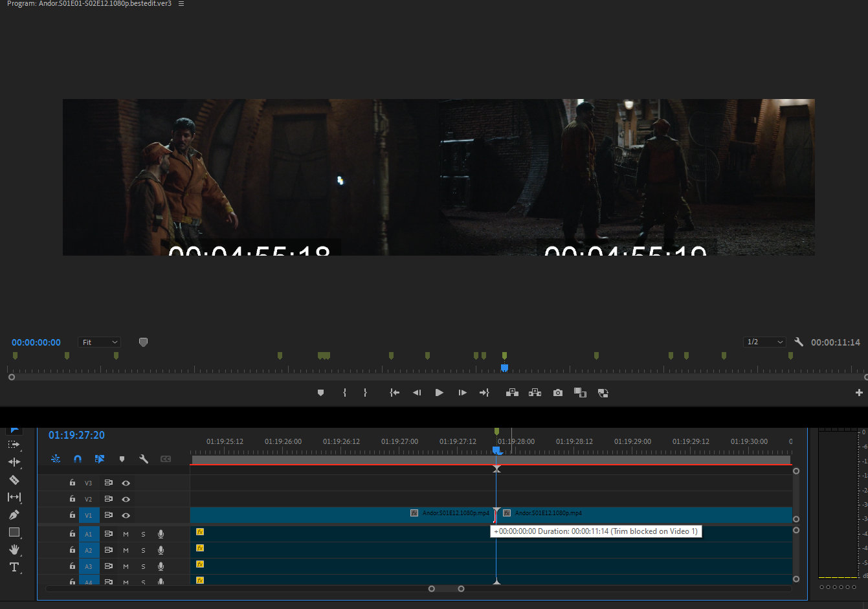Screen dimensions: 868x609
Task: Open the Fit zoom level dropdown
Action: (x=100, y=342)
